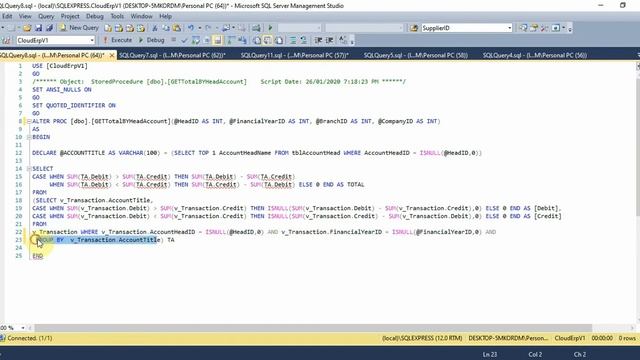
Task: Collapse the BEGIN outline block
Action: click(x=29, y=137)
